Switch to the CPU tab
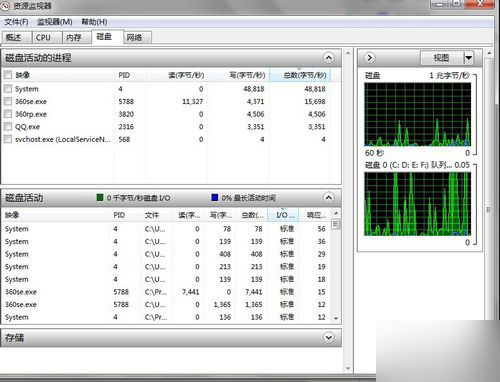Screen dimensions: 500x382 47,38
